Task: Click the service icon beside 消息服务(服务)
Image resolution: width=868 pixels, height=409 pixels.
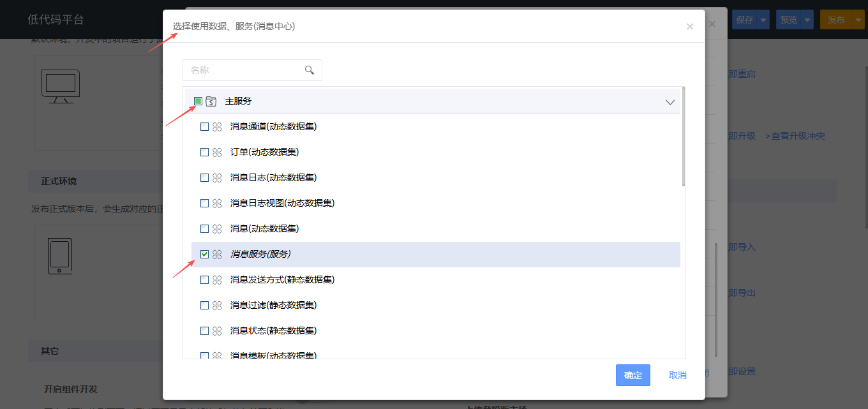Action: click(217, 255)
